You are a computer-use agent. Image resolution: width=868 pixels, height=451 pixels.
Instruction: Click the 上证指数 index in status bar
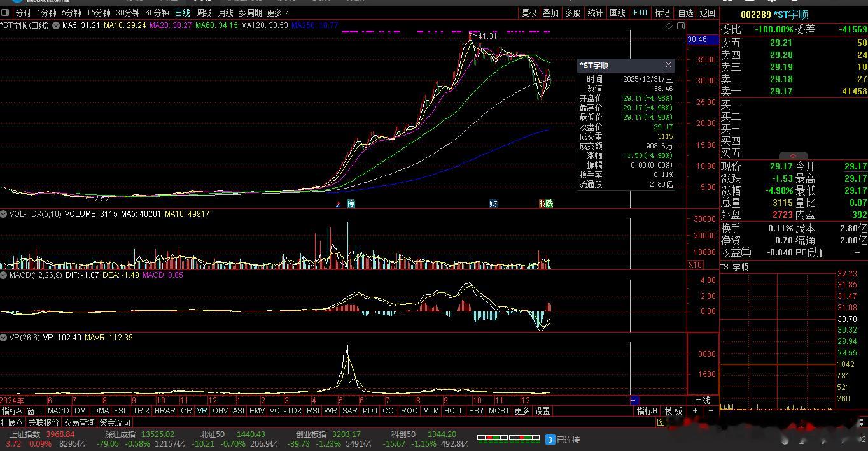(x=24, y=434)
